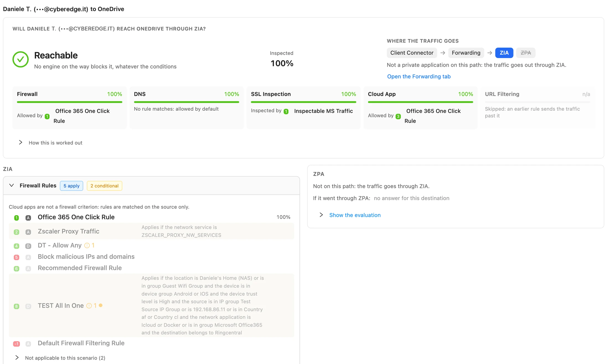Click the green number 6 badge for Recommended Firewall Rule
Viewport: 609px width, 364px height.
17,269
